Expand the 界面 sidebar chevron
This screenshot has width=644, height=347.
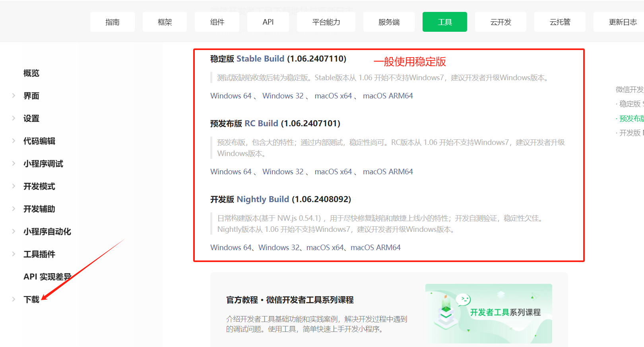click(x=14, y=96)
